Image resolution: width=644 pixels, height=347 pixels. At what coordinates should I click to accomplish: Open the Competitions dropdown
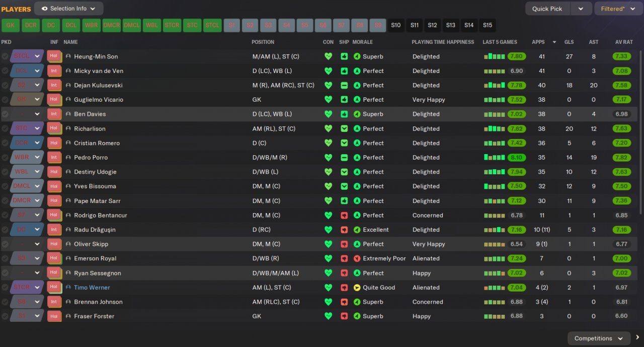point(599,338)
